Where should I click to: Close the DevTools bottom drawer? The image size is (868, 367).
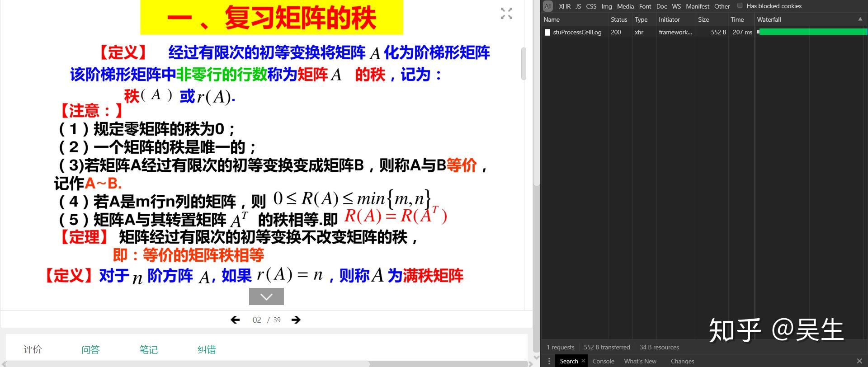pyautogui.click(x=859, y=361)
